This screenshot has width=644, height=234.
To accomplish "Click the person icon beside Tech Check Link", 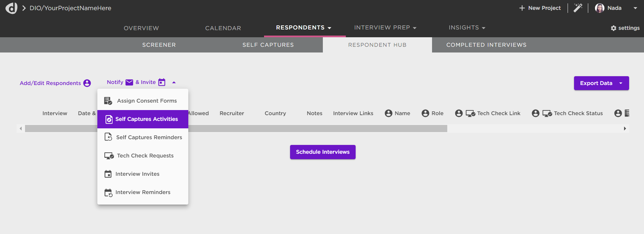I will pos(459,113).
